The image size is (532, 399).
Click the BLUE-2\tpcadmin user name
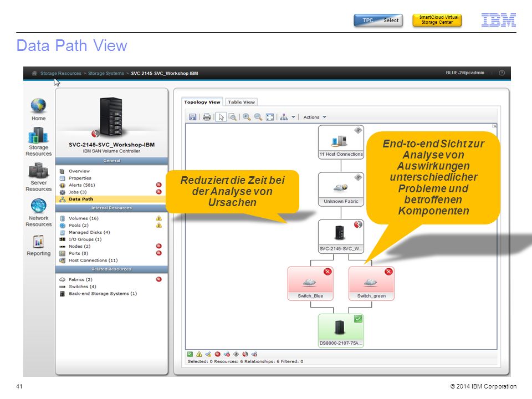(465, 73)
